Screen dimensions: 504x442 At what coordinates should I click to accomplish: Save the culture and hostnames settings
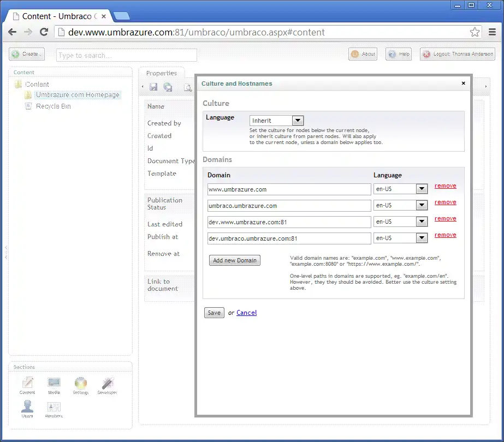214,313
